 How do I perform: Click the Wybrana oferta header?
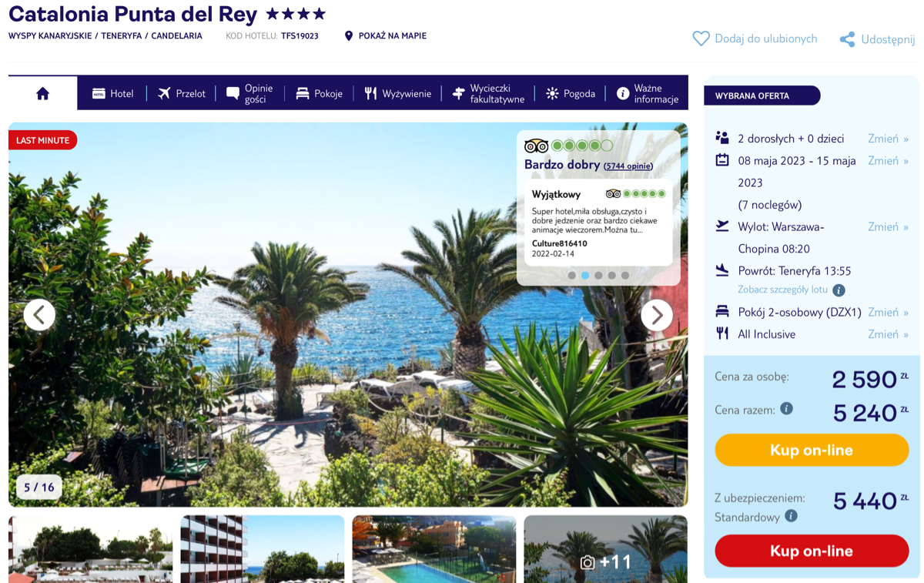(x=762, y=95)
